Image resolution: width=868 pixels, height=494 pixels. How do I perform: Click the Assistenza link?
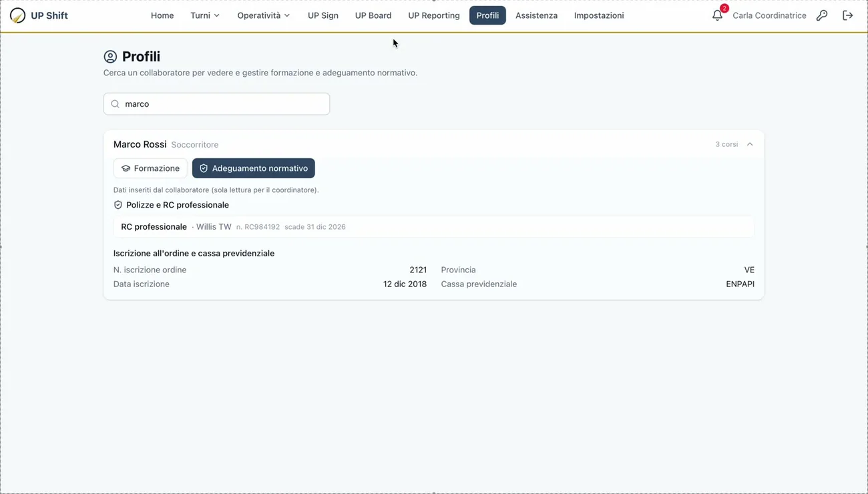point(536,15)
